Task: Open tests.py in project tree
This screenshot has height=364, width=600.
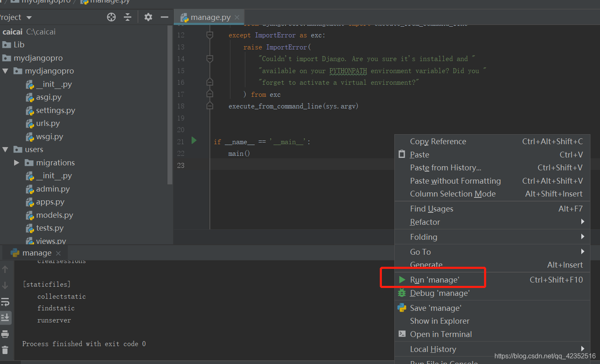Action: pyautogui.click(x=45, y=228)
